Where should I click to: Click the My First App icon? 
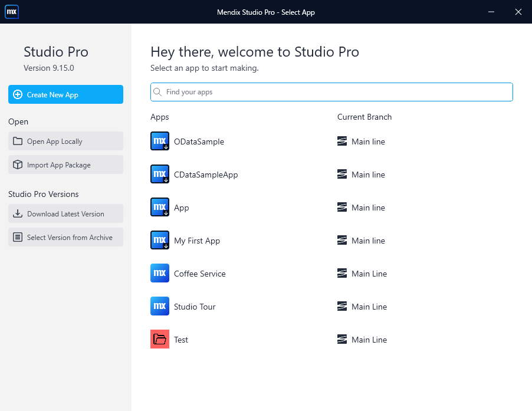[x=160, y=240]
